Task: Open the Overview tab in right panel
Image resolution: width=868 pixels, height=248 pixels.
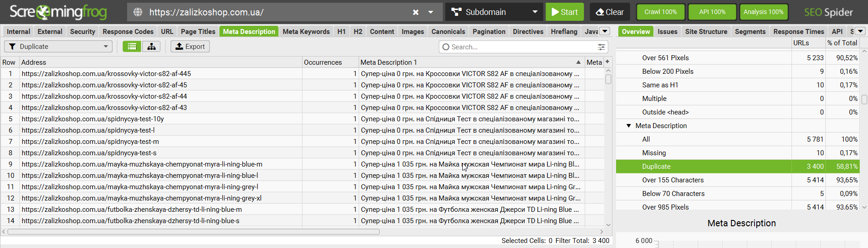Action: click(x=636, y=31)
